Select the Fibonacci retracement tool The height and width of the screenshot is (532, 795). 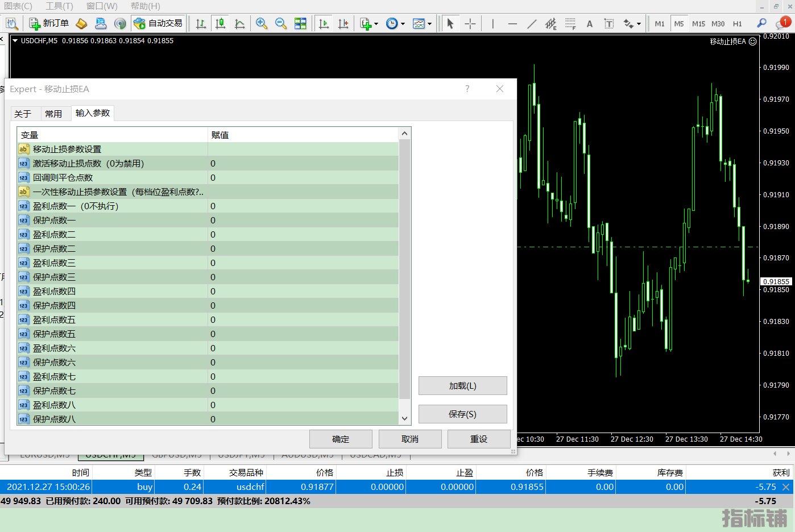pyautogui.click(x=570, y=23)
